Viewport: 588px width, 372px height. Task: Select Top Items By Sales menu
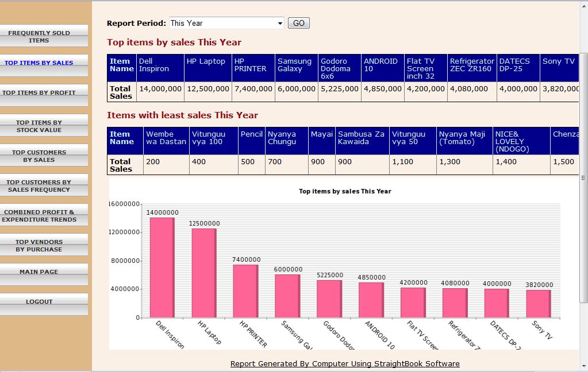44,65
